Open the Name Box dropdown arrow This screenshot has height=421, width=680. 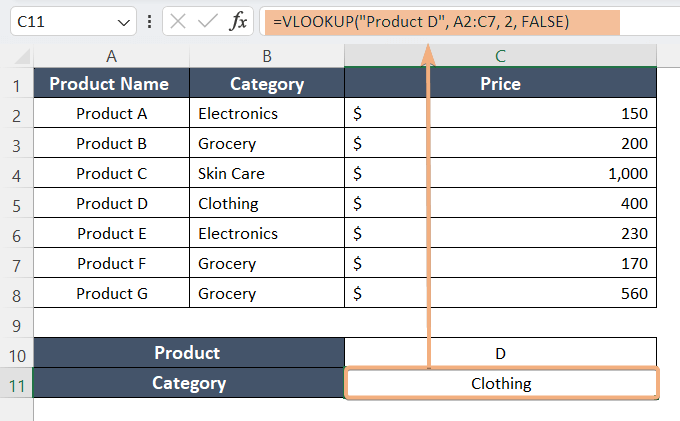click(x=124, y=22)
